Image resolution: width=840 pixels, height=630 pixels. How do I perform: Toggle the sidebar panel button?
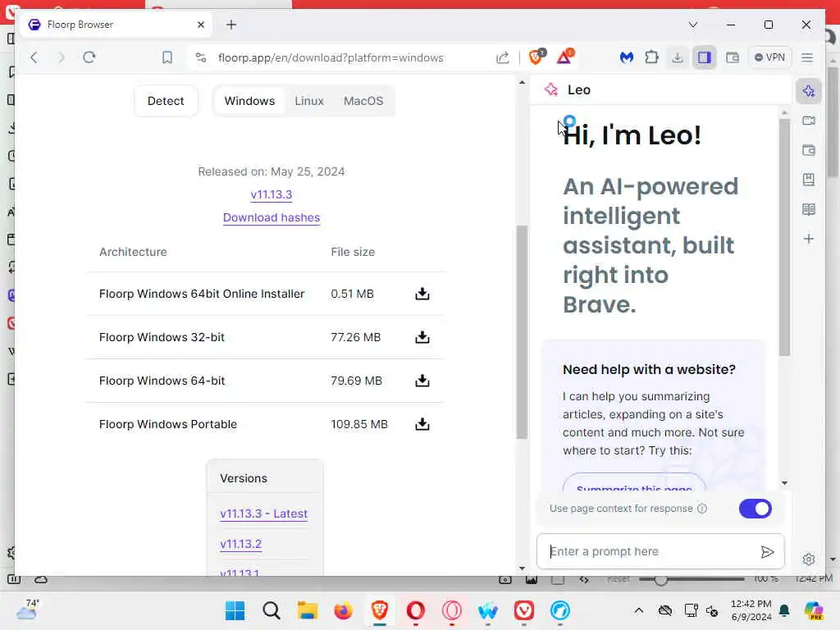pyautogui.click(x=704, y=57)
